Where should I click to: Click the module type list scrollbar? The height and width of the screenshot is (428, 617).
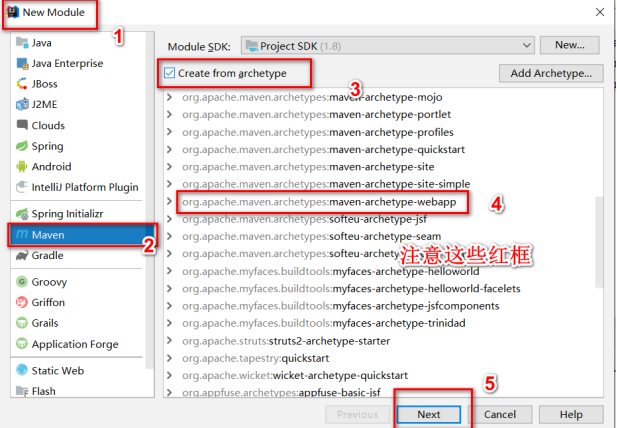click(150, 201)
